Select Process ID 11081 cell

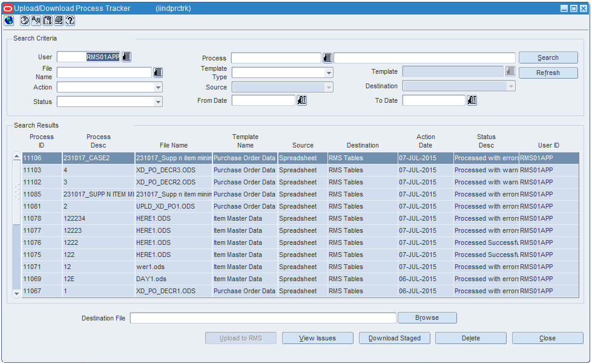point(42,206)
